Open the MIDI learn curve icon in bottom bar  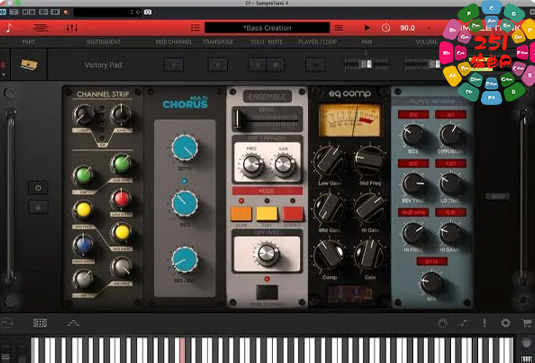point(464,323)
